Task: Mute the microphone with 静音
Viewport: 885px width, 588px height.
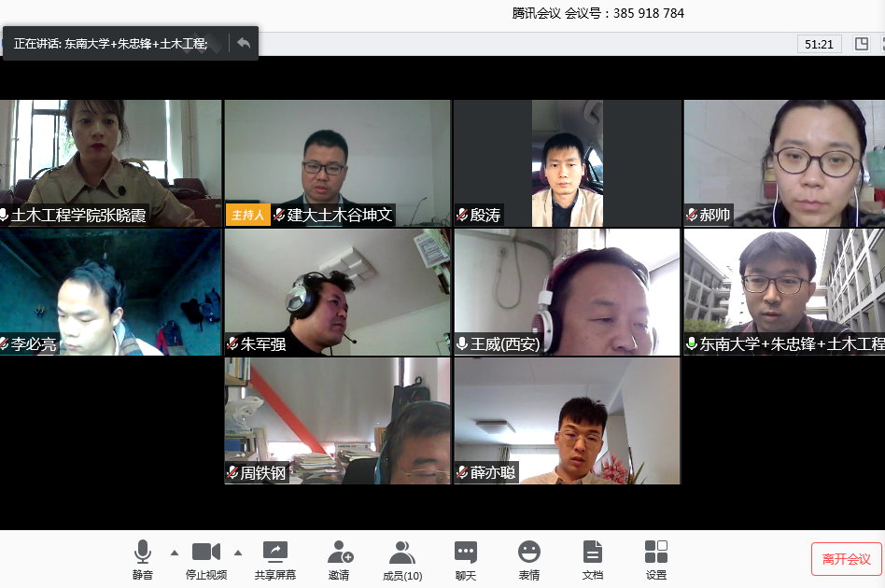Action: coord(143,559)
